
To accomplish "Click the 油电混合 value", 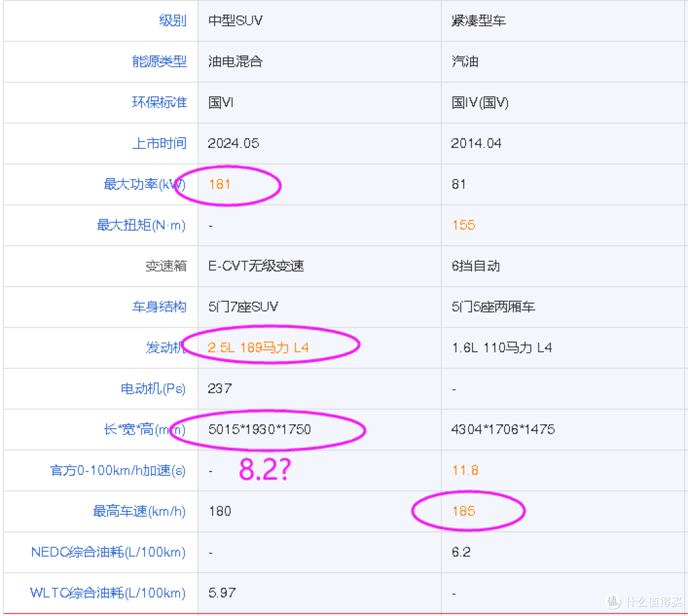I will coord(235,61).
